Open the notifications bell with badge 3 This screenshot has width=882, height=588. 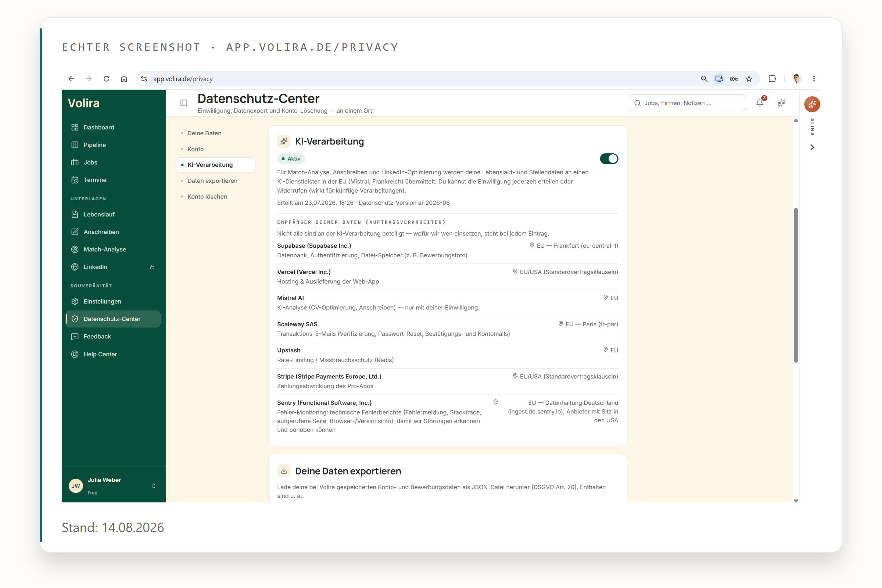pyautogui.click(x=760, y=103)
